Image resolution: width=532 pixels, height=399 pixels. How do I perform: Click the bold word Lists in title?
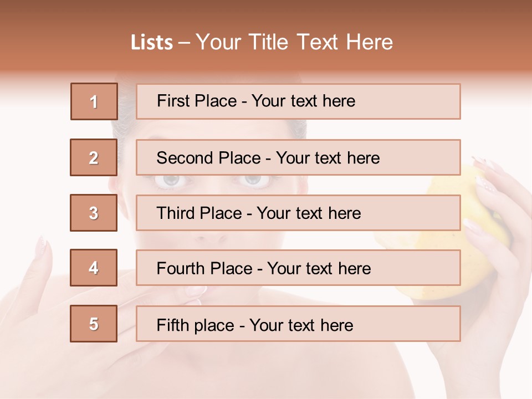click(152, 43)
